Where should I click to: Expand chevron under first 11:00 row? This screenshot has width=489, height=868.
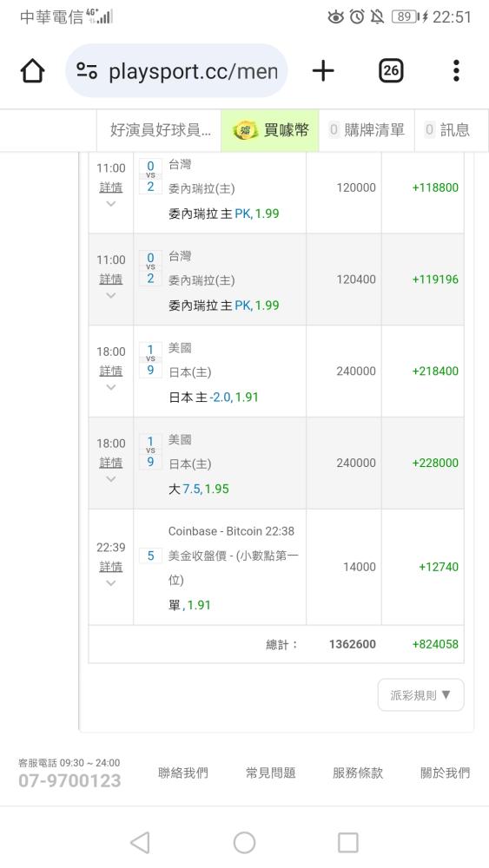(x=111, y=204)
